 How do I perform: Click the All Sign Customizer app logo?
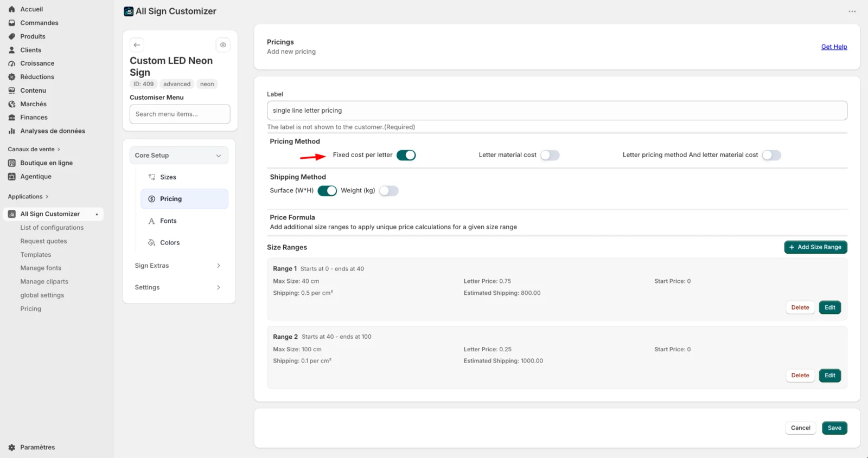(x=129, y=11)
